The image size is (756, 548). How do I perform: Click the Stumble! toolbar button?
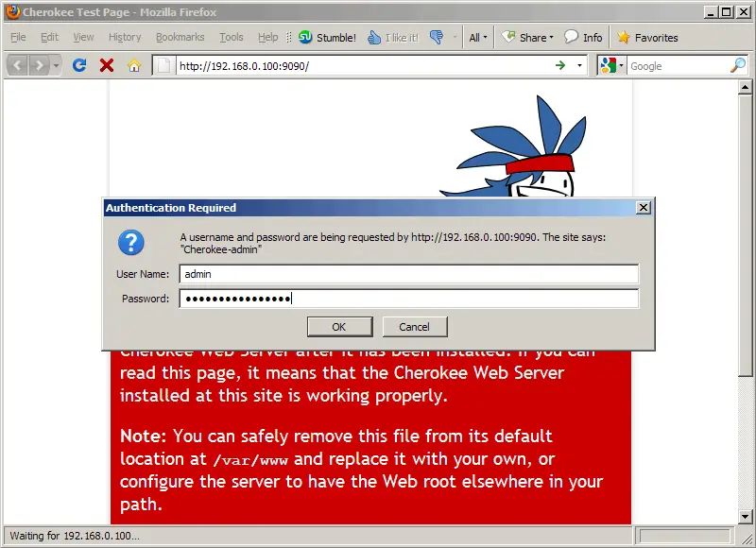point(327,37)
